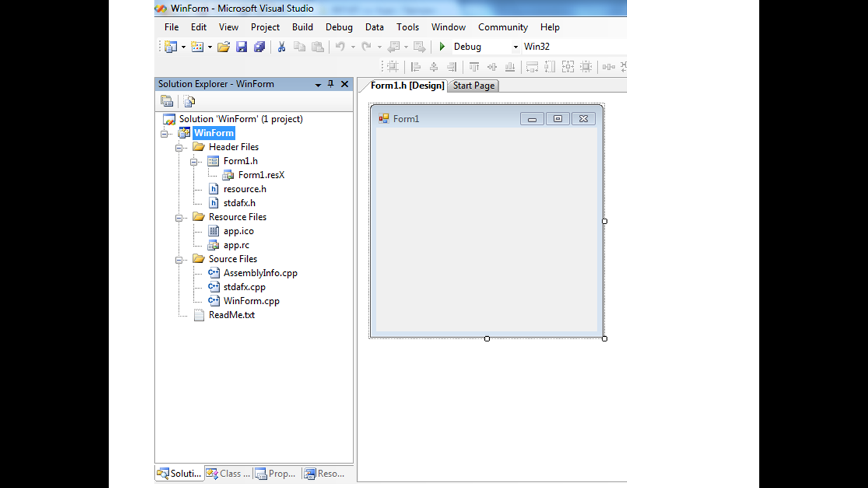The image size is (868, 488).
Task: Click the Redo arrow icon
Action: (367, 46)
